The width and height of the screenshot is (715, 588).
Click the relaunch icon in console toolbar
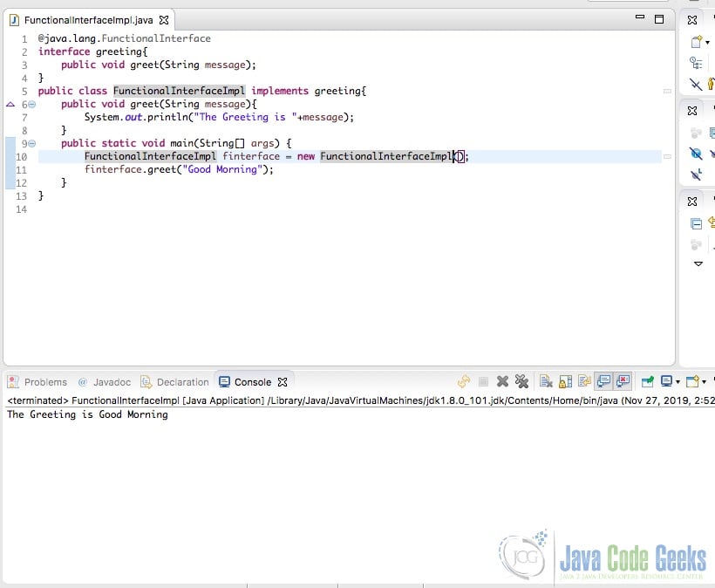click(x=464, y=381)
